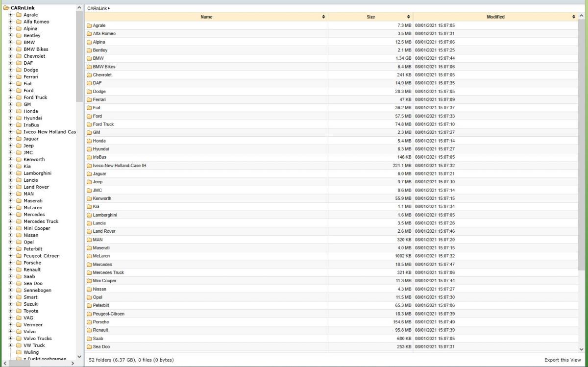The width and height of the screenshot is (588, 367).
Task: Click the Nissan folder icon in file list
Action: point(89,289)
